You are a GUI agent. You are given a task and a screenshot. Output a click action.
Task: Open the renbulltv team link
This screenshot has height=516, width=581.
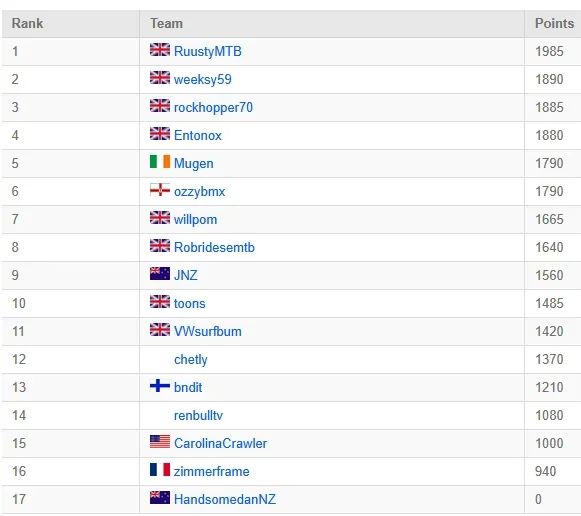tap(198, 415)
